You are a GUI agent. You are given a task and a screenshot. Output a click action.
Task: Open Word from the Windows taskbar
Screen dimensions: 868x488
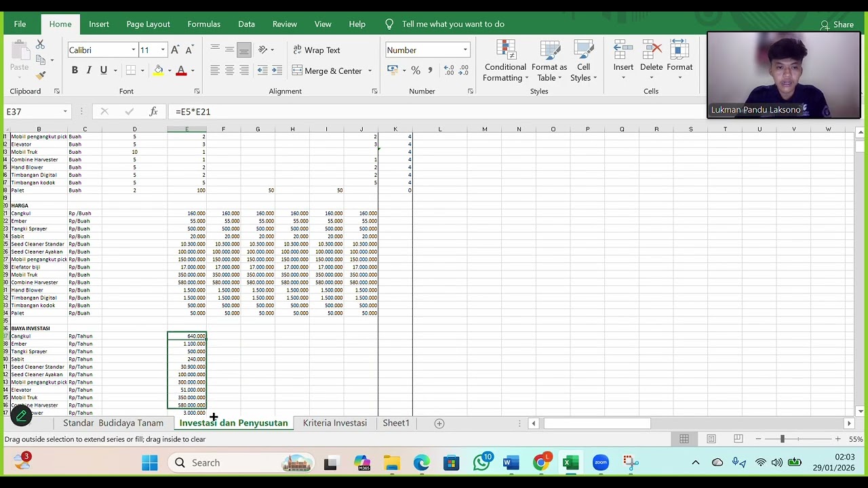[511, 463]
